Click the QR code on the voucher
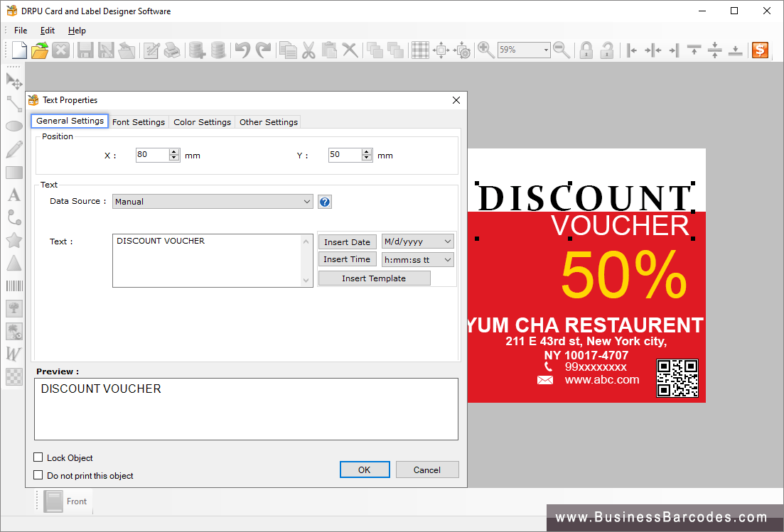Viewport: 784px width, 532px height. click(x=677, y=378)
